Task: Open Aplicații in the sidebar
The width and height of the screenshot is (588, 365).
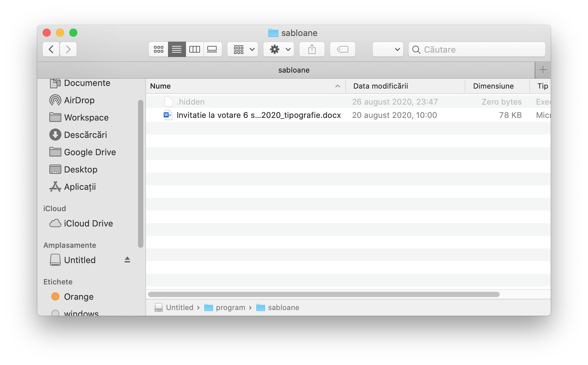Action: (73, 187)
